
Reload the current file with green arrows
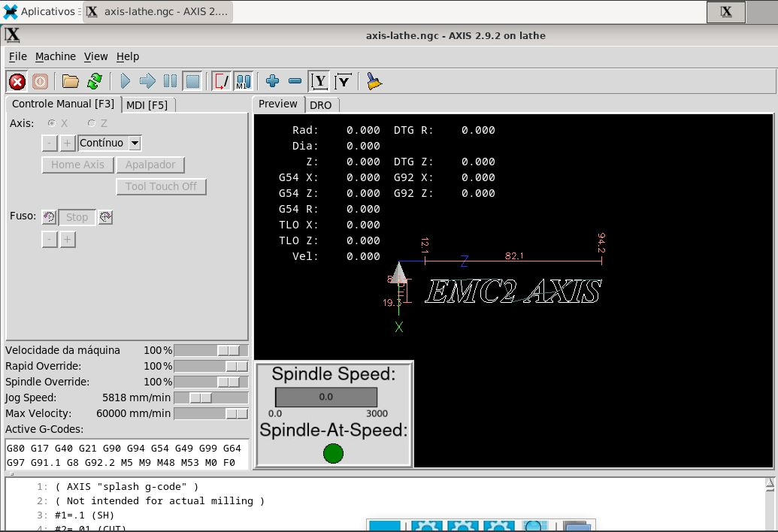pos(94,81)
